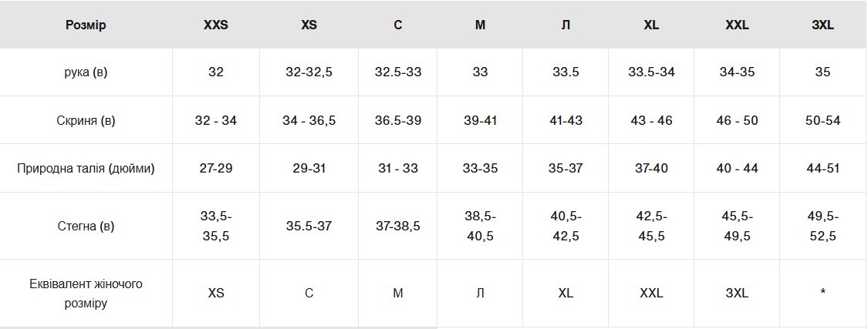The height and width of the screenshot is (329, 868).
Task: Select the Скриня (в) row label
Action: [86, 120]
